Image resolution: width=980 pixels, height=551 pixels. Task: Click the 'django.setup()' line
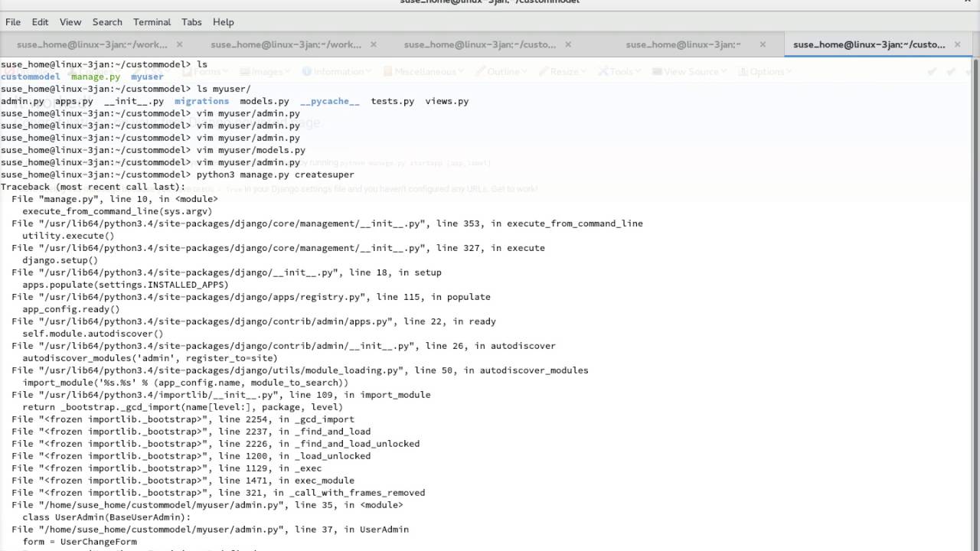click(x=60, y=260)
